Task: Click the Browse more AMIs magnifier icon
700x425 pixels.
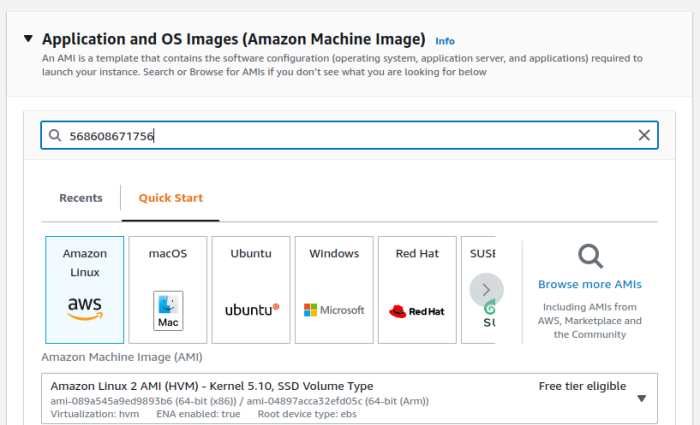Action: pyautogui.click(x=590, y=257)
